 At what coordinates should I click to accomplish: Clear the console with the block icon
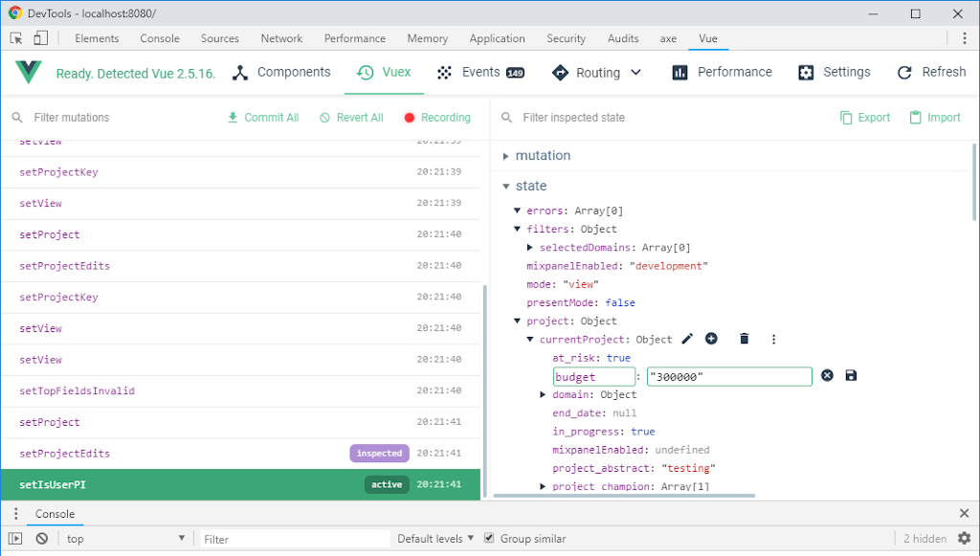(42, 539)
